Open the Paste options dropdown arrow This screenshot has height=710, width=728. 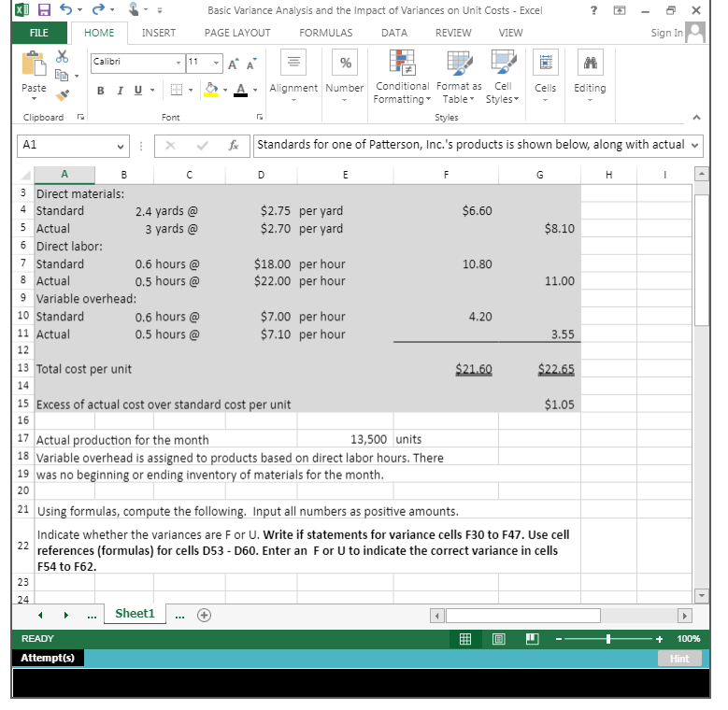coord(34,99)
